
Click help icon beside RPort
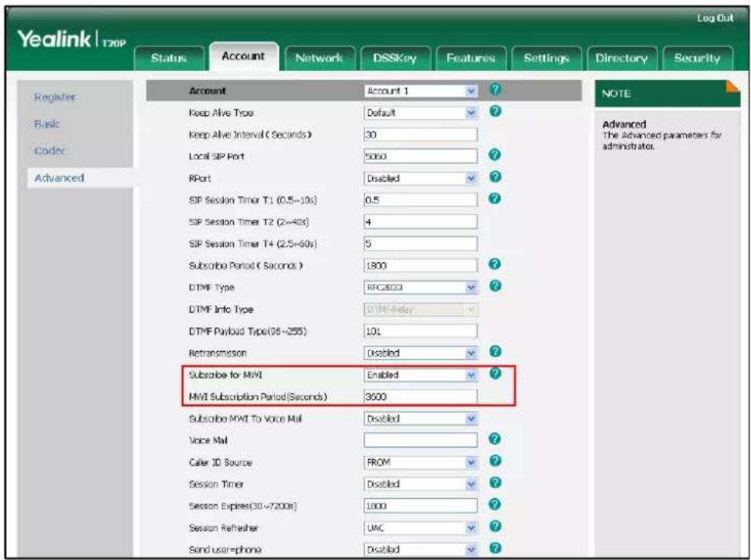[496, 177]
